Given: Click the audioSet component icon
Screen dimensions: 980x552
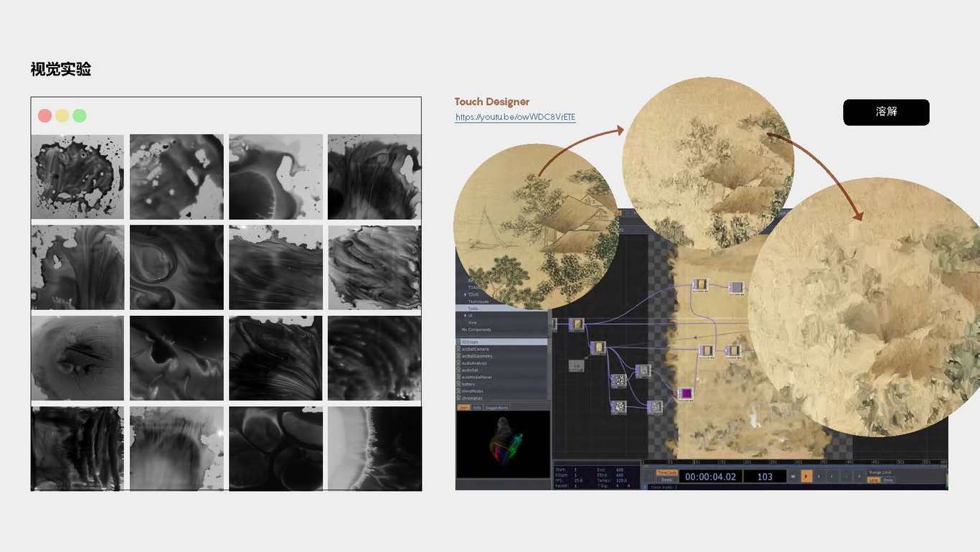Looking at the screenshot, I should pos(458,370).
